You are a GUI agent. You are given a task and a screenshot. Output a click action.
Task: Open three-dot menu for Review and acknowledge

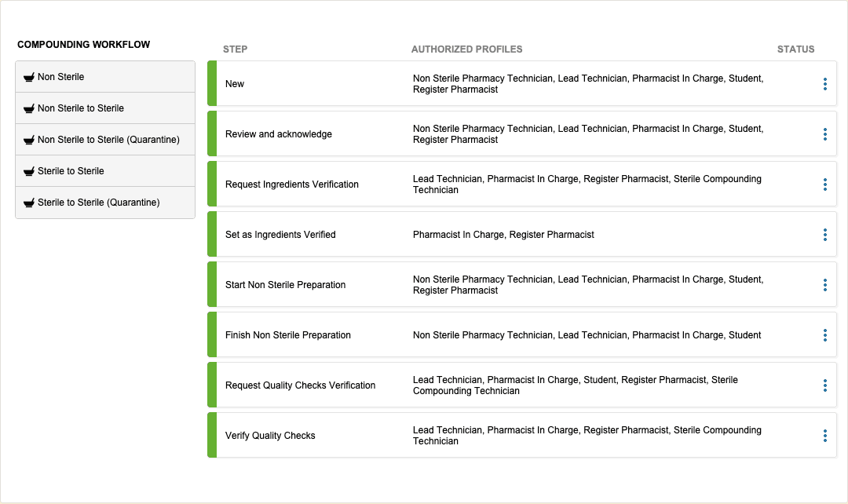click(x=824, y=134)
